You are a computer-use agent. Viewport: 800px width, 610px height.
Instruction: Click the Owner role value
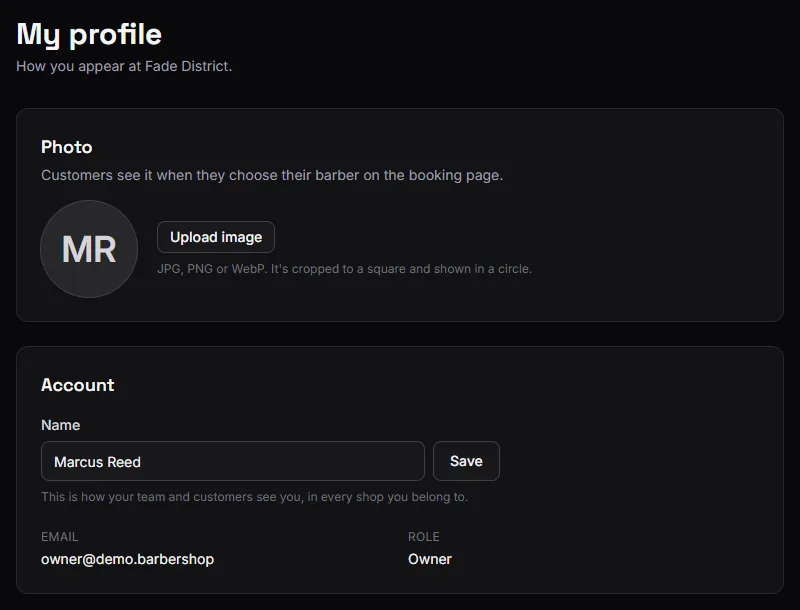430,559
